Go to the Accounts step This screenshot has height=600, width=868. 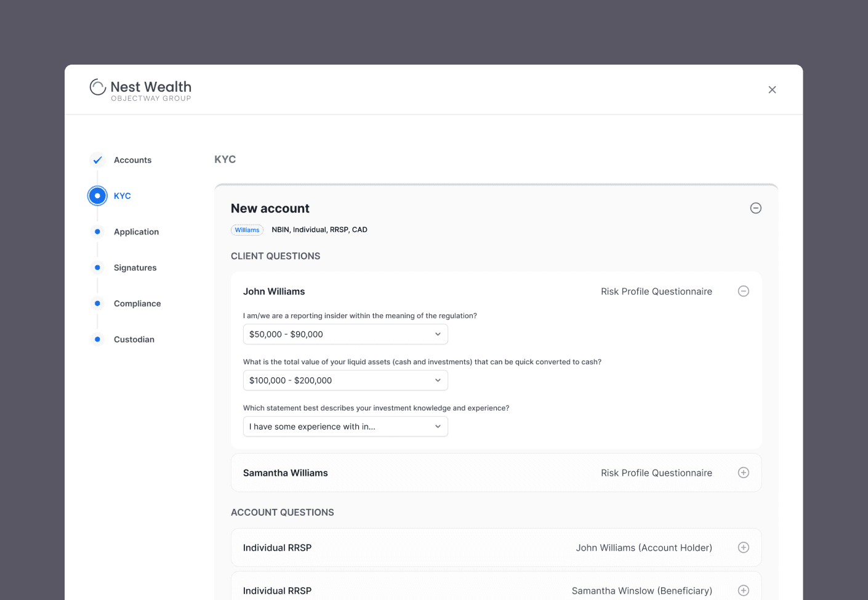click(x=132, y=160)
